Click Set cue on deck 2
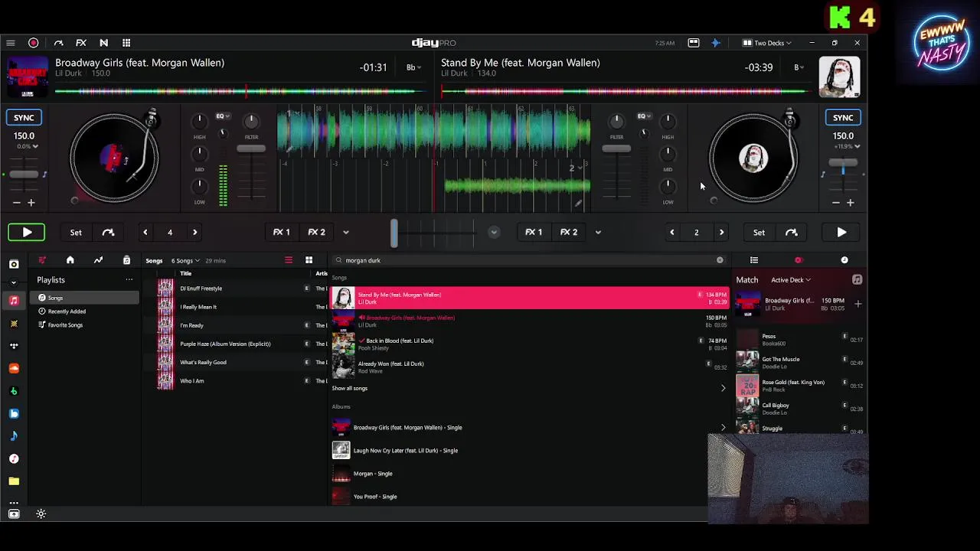Image resolution: width=980 pixels, height=551 pixels. click(x=759, y=232)
